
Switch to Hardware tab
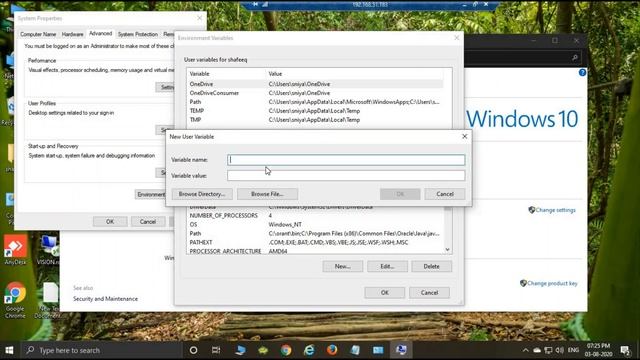tap(72, 34)
